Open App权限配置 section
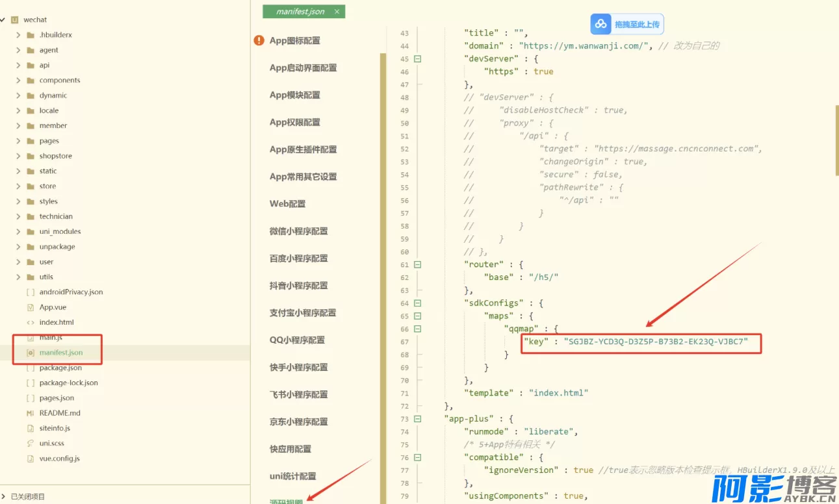The height and width of the screenshot is (504, 839). click(294, 122)
